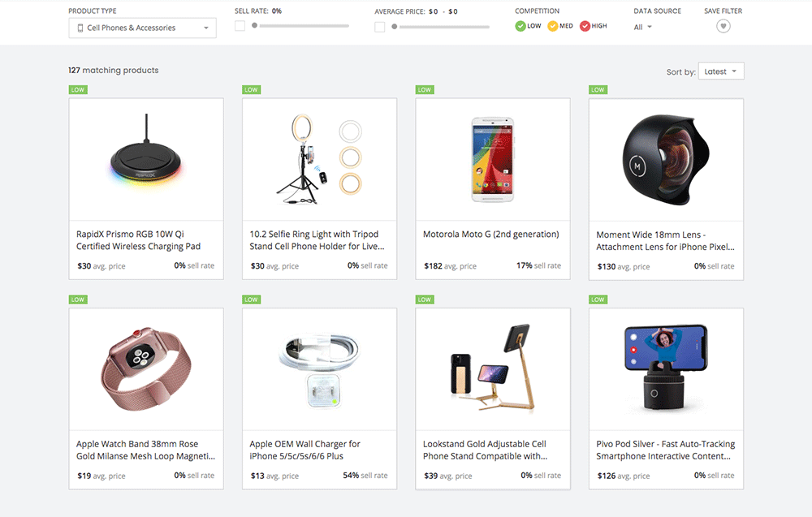The height and width of the screenshot is (517, 812).
Task: Open the Selfie Ring Light product image
Action: [319, 159]
